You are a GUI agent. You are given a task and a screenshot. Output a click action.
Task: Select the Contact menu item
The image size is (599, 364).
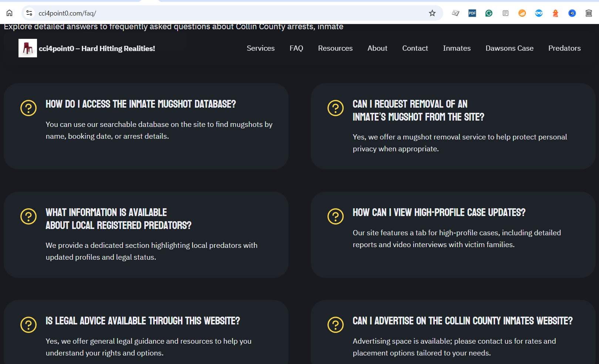[415, 48]
